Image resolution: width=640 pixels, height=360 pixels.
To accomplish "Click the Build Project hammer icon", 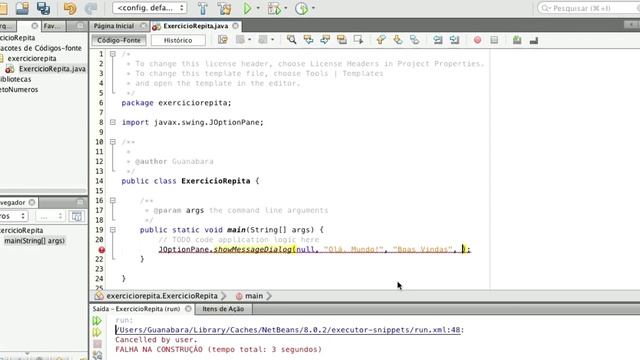I will (x=202, y=8).
